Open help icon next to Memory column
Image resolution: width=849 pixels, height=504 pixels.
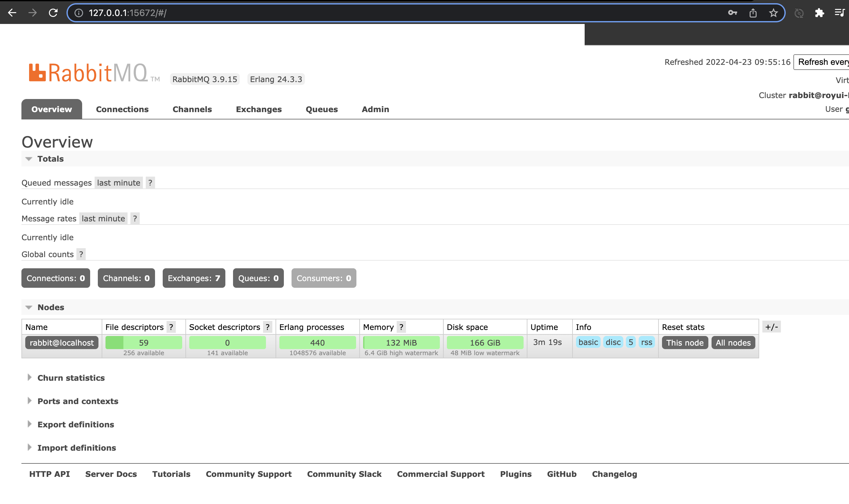(401, 327)
